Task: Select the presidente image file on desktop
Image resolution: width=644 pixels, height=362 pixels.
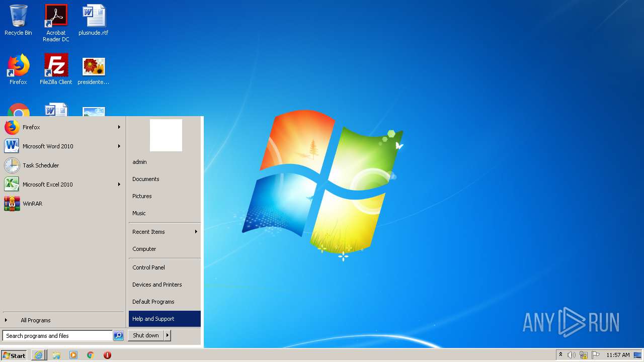Action: click(x=94, y=69)
